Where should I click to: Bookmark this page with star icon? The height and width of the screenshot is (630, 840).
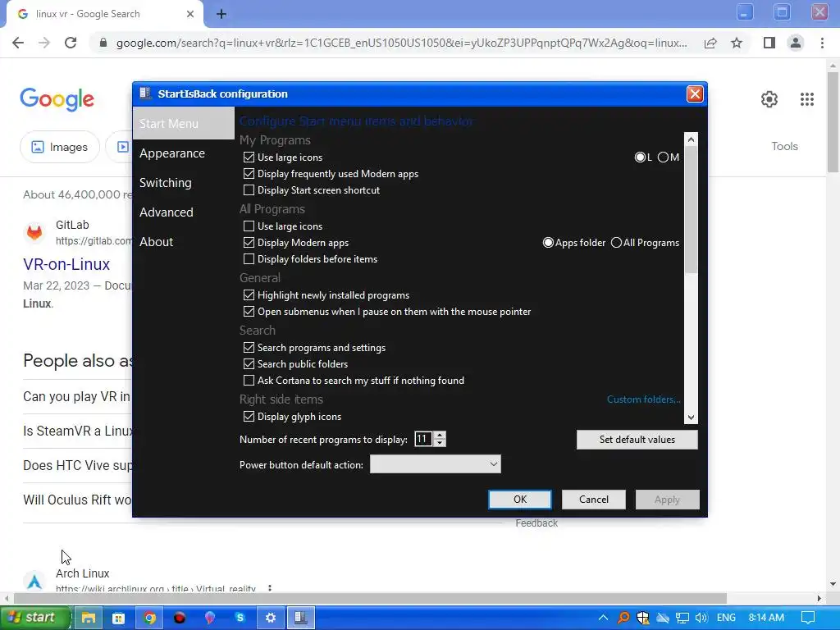[737, 43]
